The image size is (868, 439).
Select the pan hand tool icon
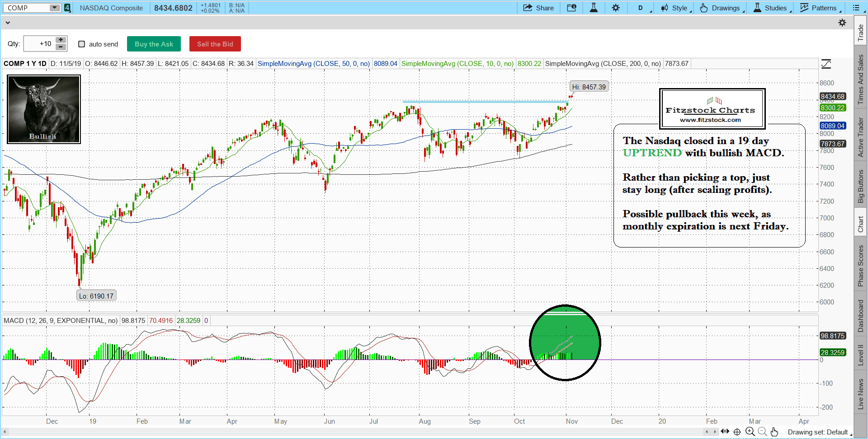click(774, 432)
